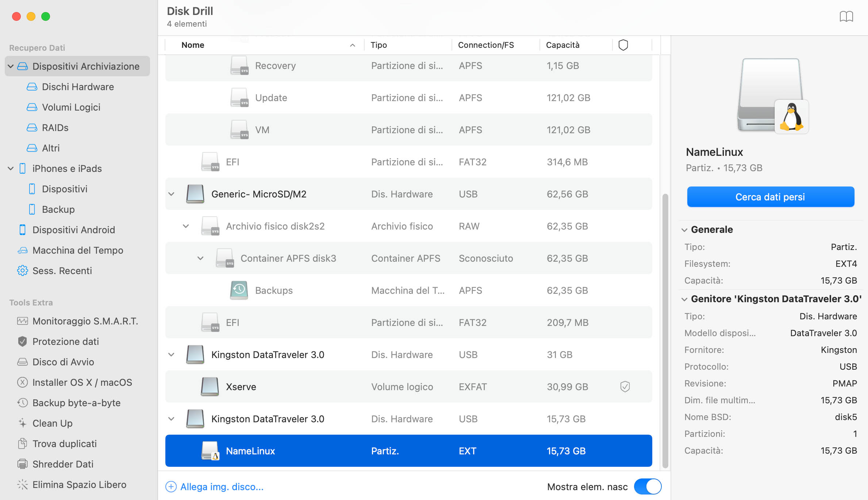Click the Recovery partition SYS icon

pyautogui.click(x=239, y=66)
